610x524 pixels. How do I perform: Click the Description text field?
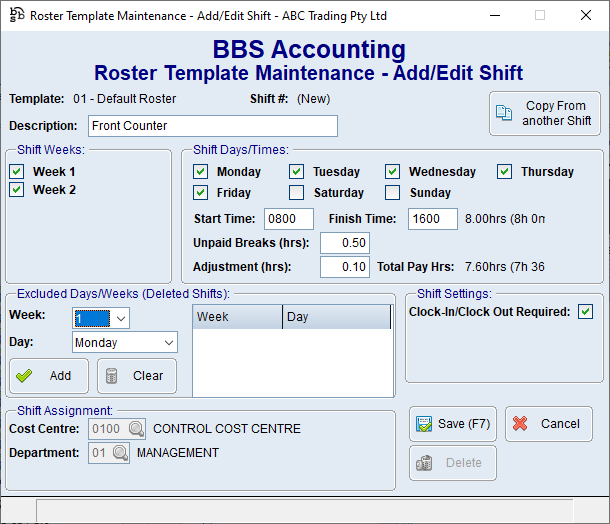(213, 126)
